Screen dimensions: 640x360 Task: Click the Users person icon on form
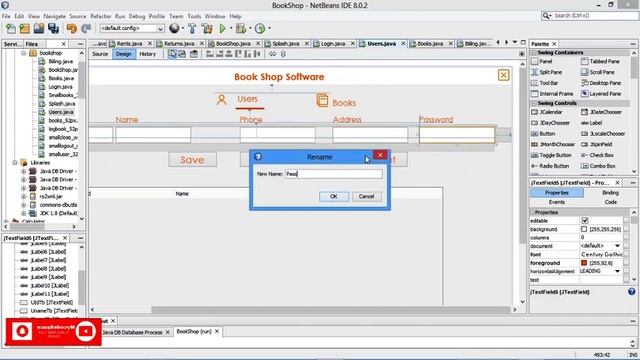point(222,100)
